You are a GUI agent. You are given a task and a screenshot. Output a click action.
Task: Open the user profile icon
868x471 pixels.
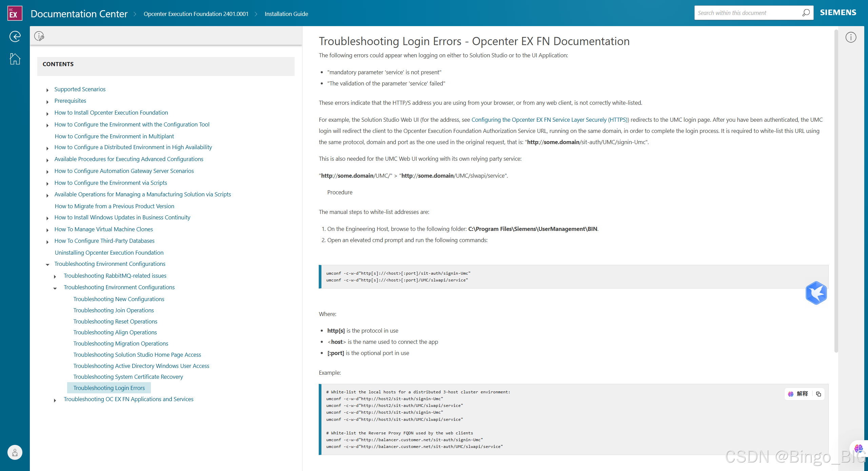[15, 452]
